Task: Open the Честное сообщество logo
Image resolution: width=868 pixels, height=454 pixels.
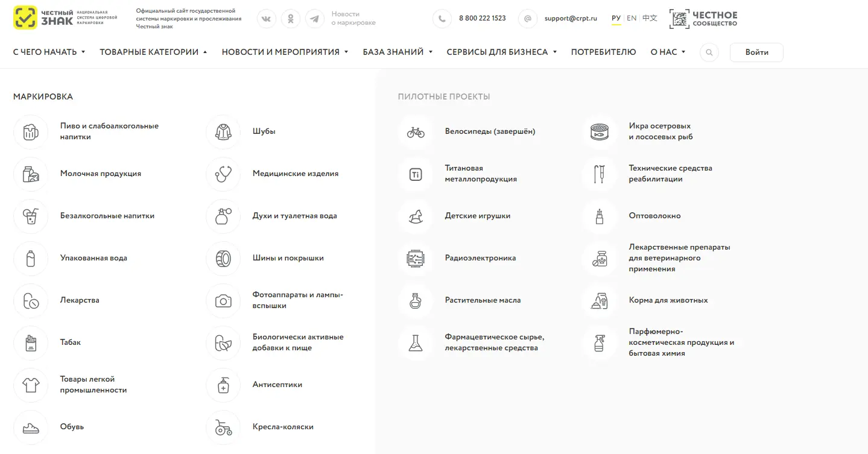Action: (x=703, y=19)
